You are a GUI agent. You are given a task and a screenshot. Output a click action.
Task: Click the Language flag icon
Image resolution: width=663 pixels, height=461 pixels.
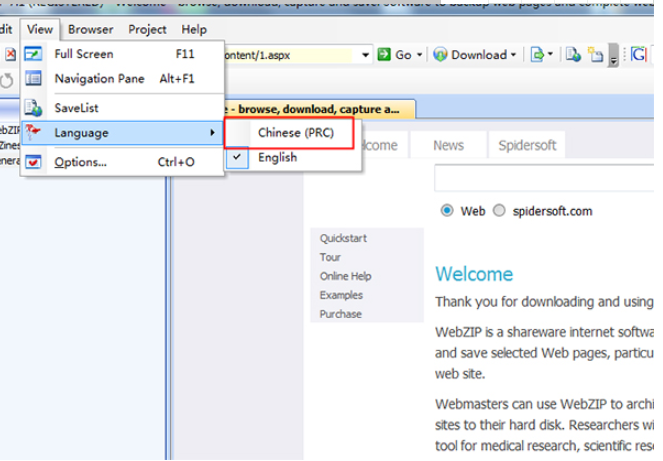34,133
